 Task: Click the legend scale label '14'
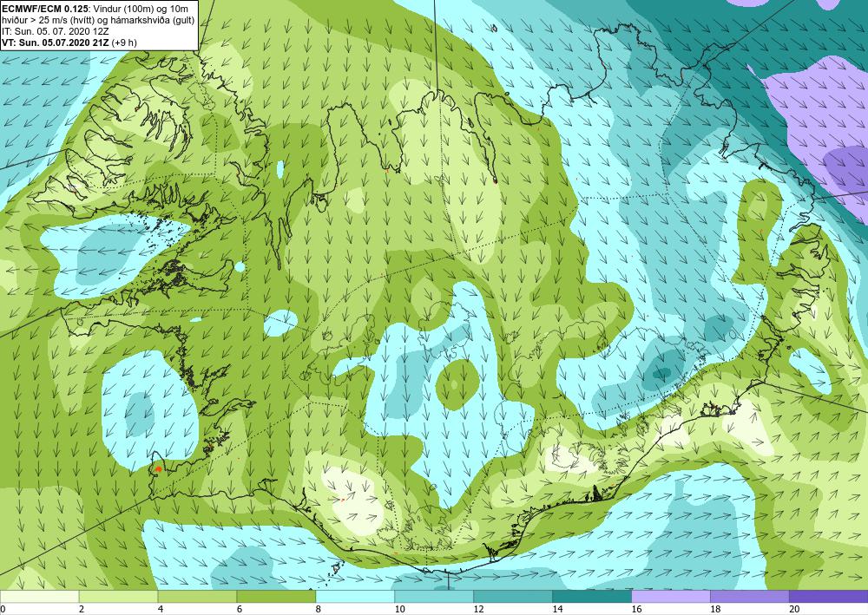click(557, 609)
